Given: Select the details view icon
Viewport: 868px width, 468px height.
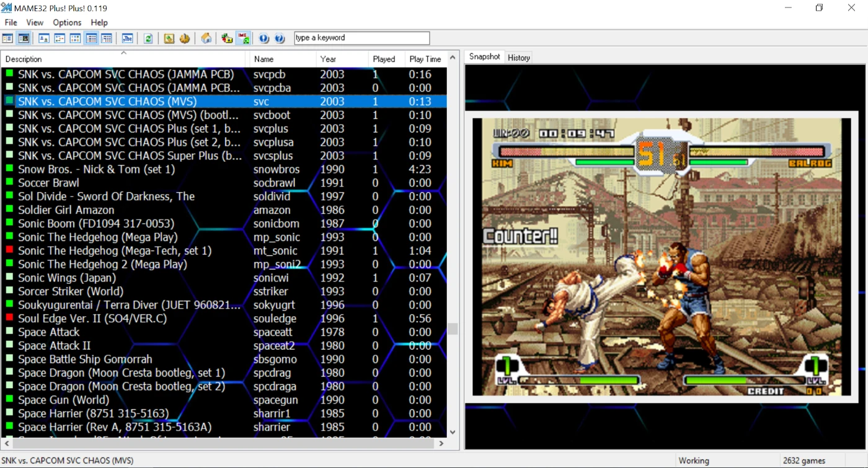Looking at the screenshot, I should click(x=91, y=38).
